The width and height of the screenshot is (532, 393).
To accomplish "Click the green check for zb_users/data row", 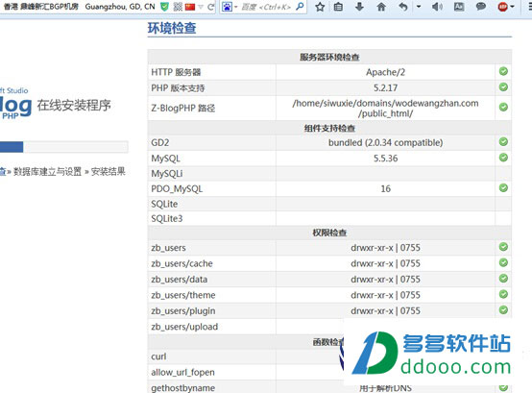I will pos(503,279).
